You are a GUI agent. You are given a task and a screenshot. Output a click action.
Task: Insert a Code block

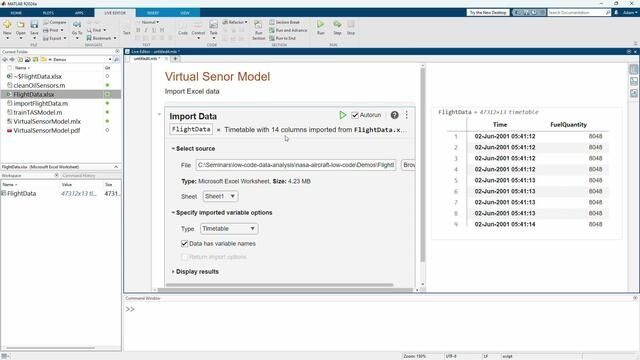tap(183, 28)
